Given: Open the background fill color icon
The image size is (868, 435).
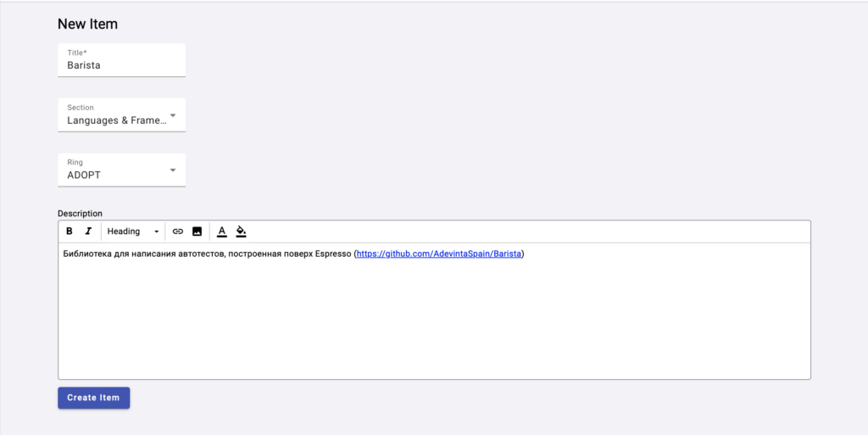Looking at the screenshot, I should [x=241, y=231].
